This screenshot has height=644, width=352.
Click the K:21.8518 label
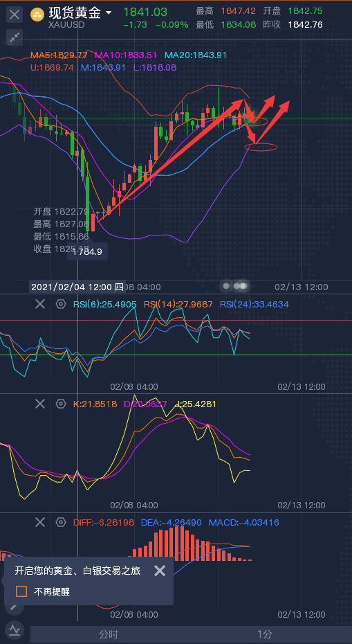coord(95,404)
